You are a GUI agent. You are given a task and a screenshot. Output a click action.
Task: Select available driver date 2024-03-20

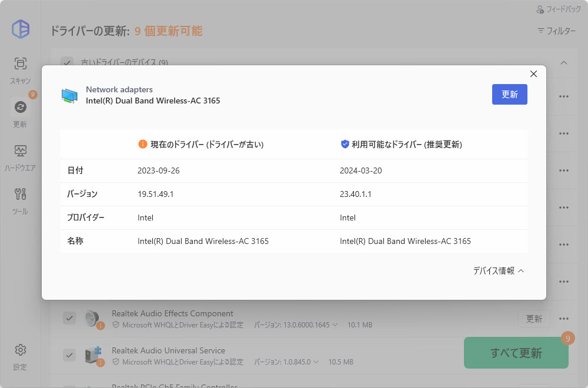(361, 170)
